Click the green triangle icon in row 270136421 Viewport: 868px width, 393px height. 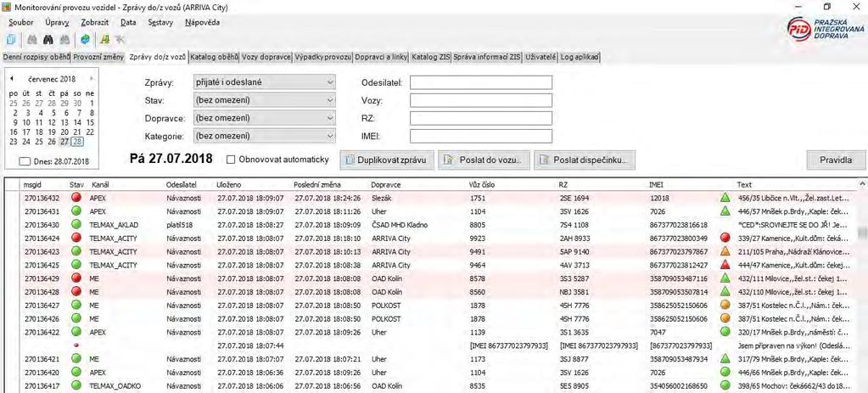(x=725, y=359)
